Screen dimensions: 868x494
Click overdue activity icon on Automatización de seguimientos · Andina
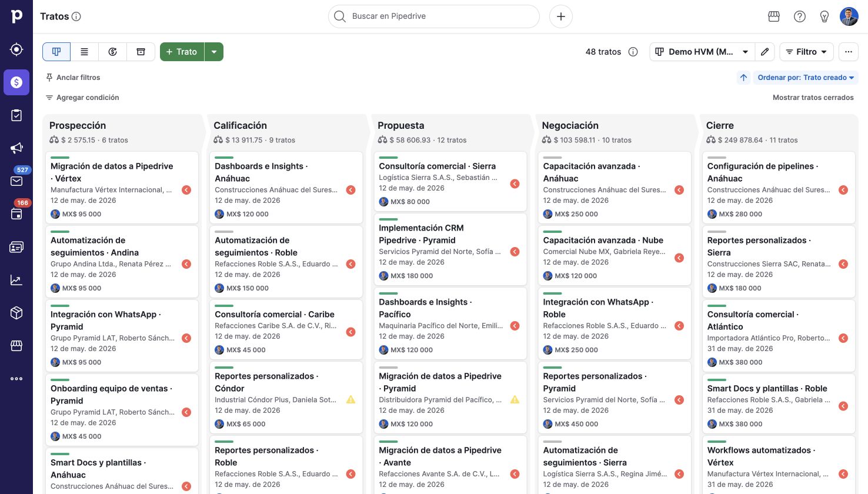pos(186,264)
